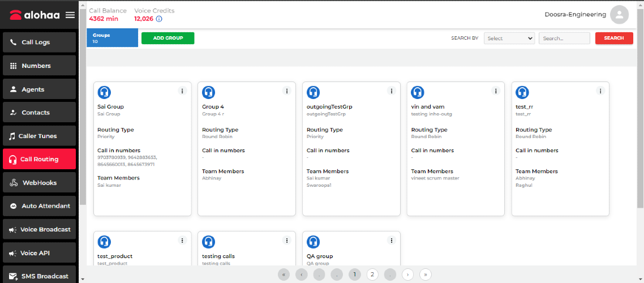Open Numbers in the sidebar
This screenshot has width=644, height=283.
click(40, 66)
